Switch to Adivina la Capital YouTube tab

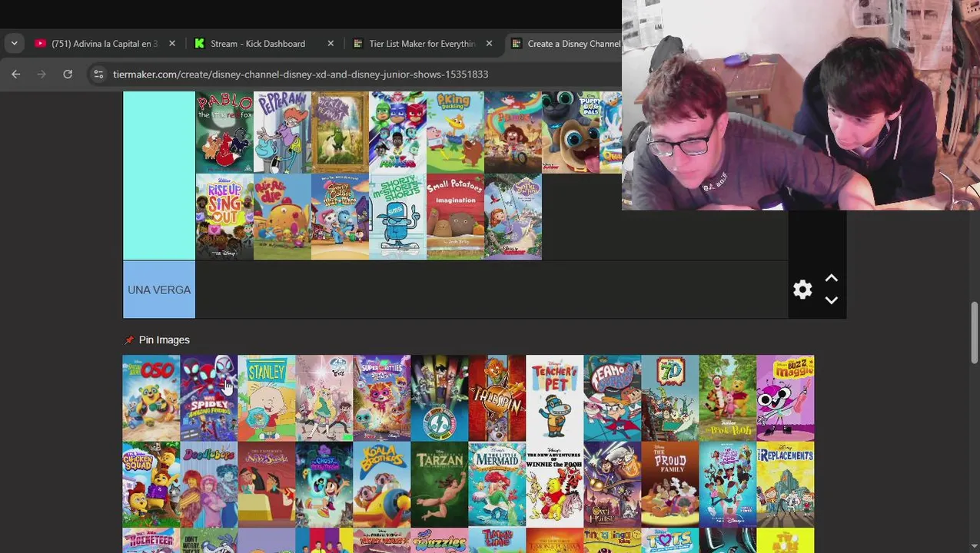pyautogui.click(x=104, y=44)
